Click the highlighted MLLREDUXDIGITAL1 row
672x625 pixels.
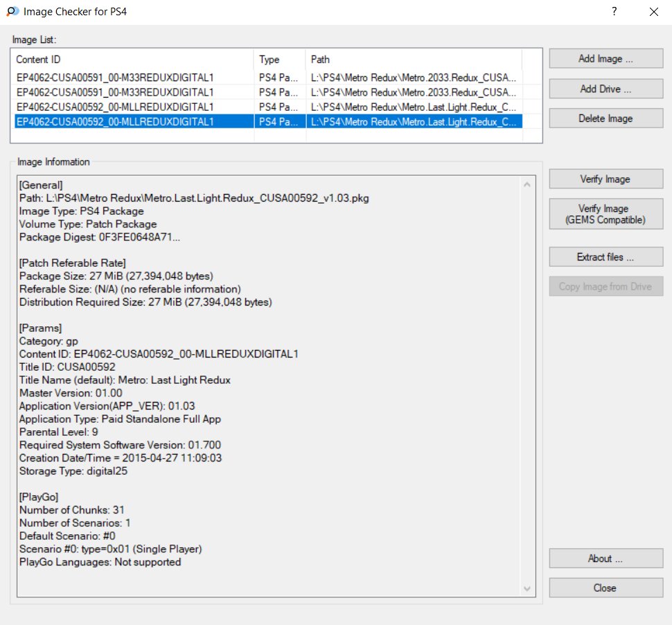click(x=115, y=121)
